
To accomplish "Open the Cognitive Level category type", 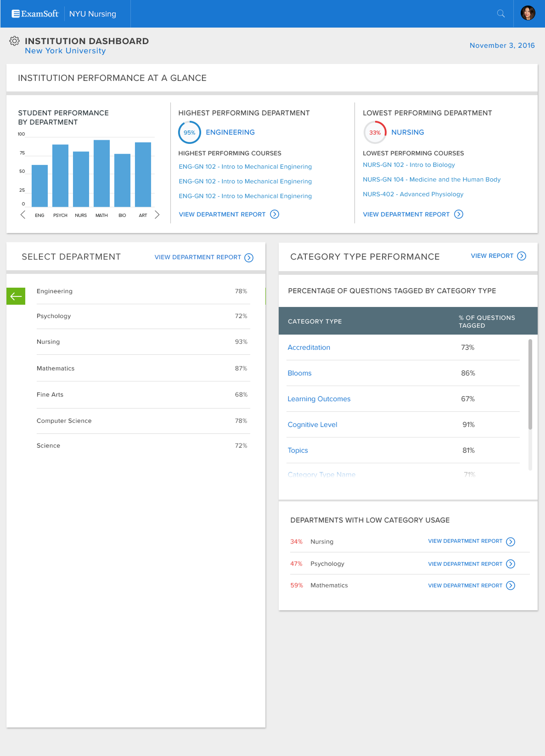I will pyautogui.click(x=312, y=425).
